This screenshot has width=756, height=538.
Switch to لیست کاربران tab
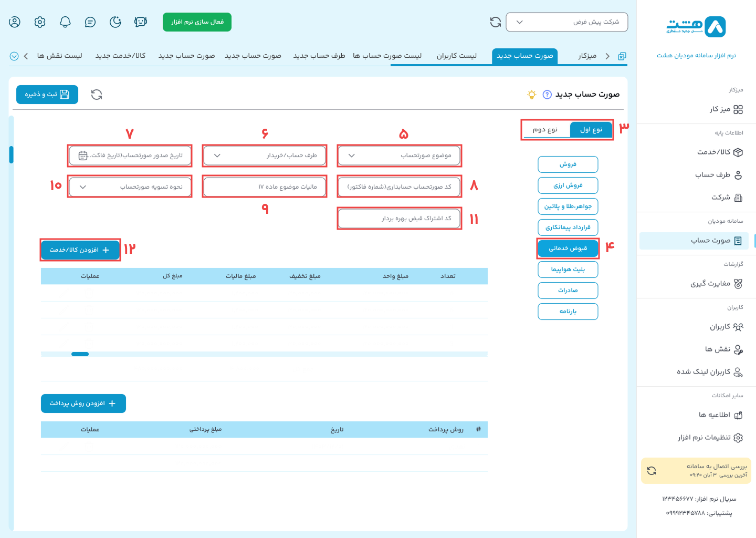pos(456,56)
